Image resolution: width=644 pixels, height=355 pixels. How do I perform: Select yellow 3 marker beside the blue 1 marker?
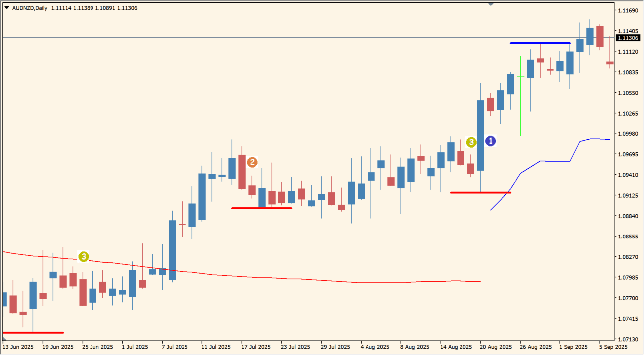(471, 142)
